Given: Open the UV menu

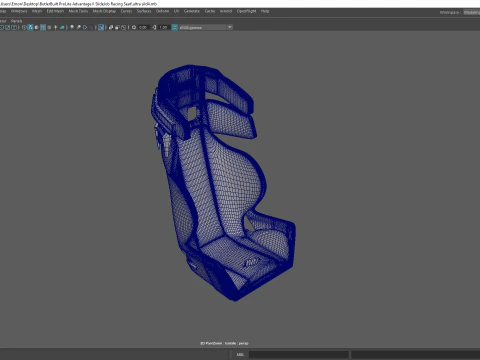Looking at the screenshot, I should tap(176, 11).
